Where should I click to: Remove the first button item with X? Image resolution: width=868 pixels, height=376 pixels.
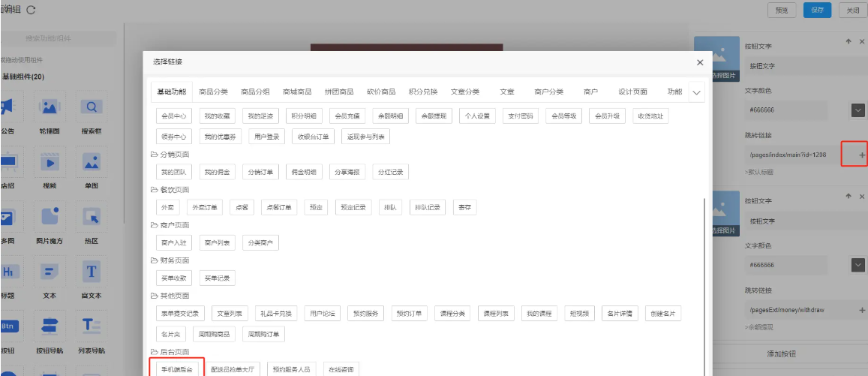[x=862, y=41]
